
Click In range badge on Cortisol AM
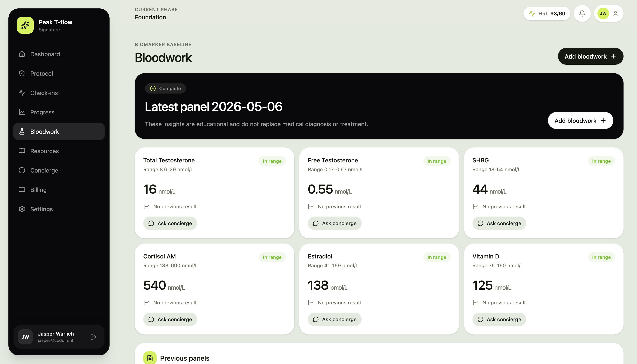272,257
